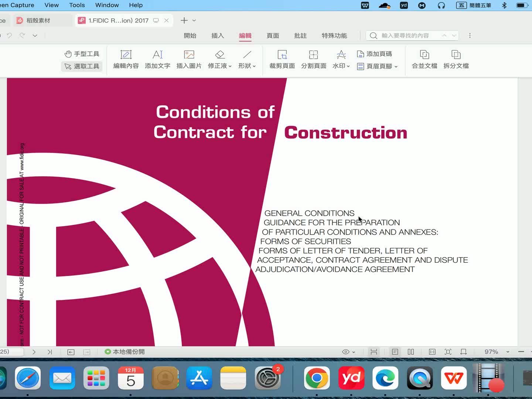
Task: Close the FIDIC document tab
Action: pos(166,20)
